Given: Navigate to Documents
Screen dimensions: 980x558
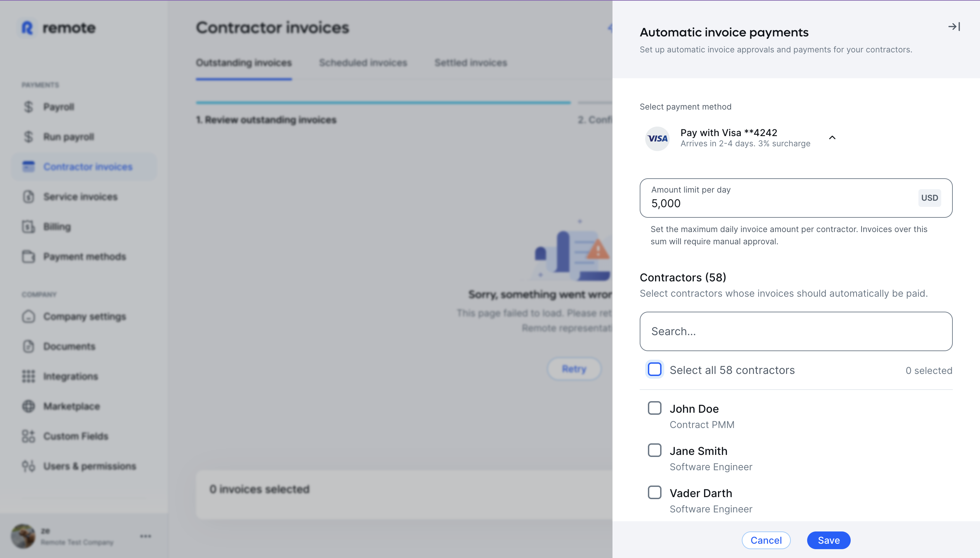Looking at the screenshot, I should point(69,346).
